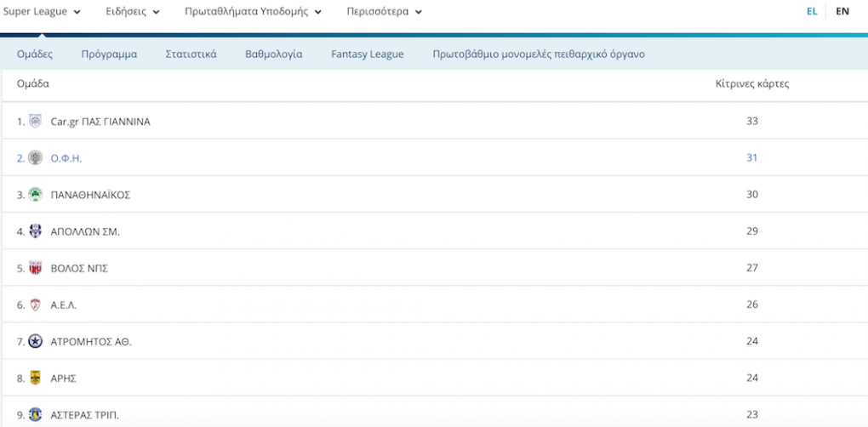Click the ΒΟΛΟΣ ΝΠΣ team crest icon
This screenshot has width=868, height=427.
36,268
